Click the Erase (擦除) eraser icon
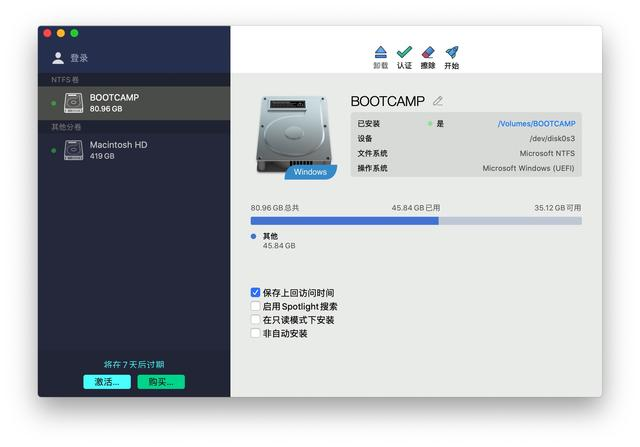640x447 pixels. pyautogui.click(x=428, y=52)
